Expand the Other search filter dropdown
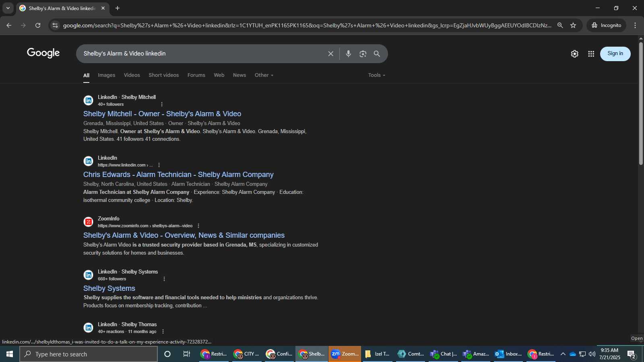The height and width of the screenshot is (362, 644). [264, 75]
